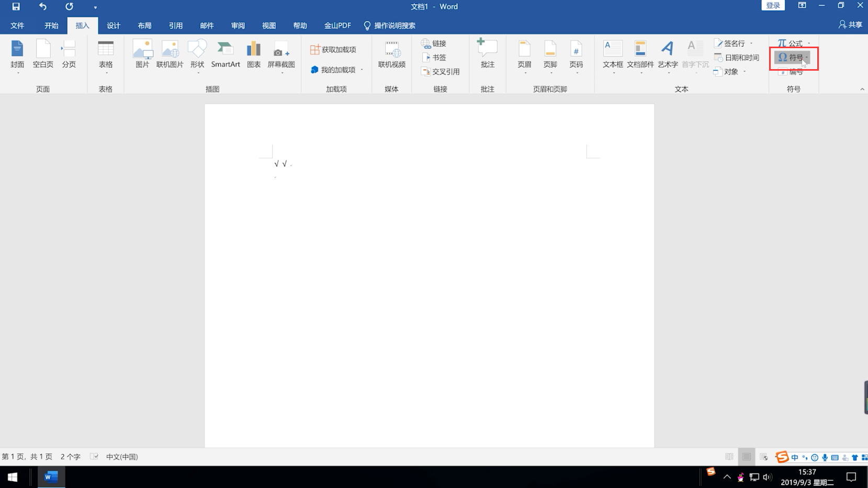868x488 pixels.
Task: Switch to read mode view
Action: 729,457
